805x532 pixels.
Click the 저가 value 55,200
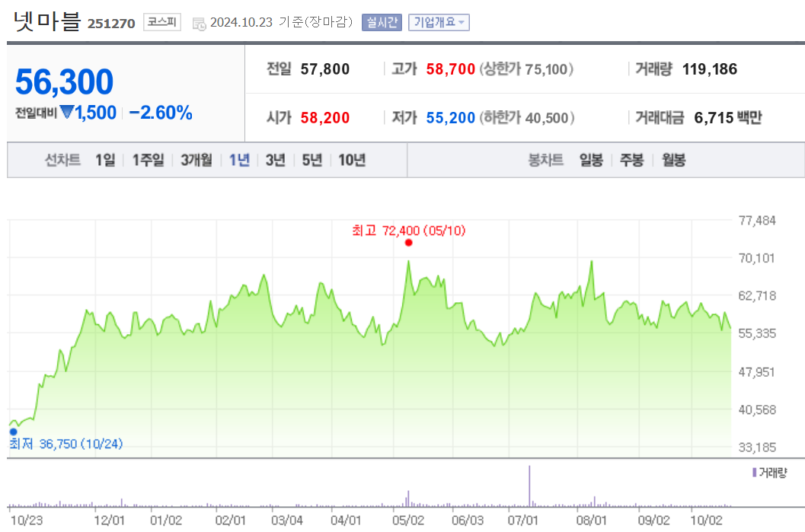pyautogui.click(x=450, y=118)
